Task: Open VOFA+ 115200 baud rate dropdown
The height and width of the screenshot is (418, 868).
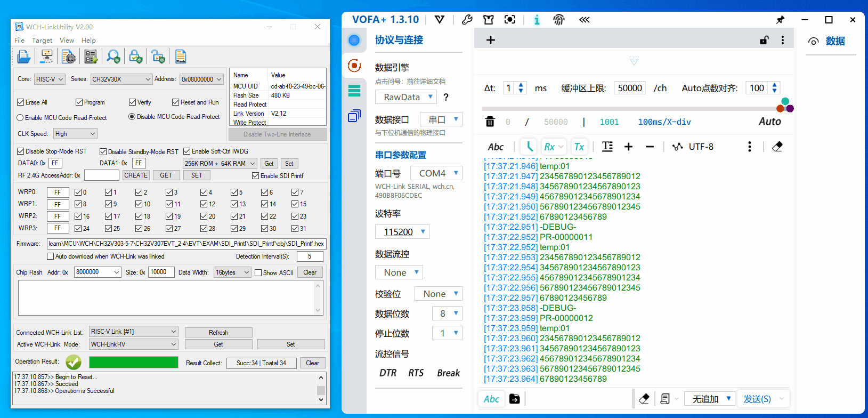Action: click(x=402, y=232)
